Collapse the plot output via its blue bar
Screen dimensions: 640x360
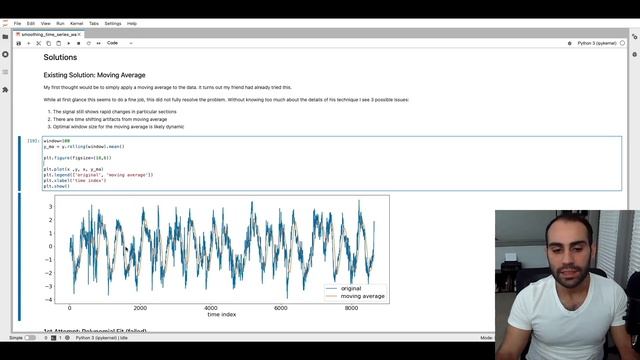[19, 257]
